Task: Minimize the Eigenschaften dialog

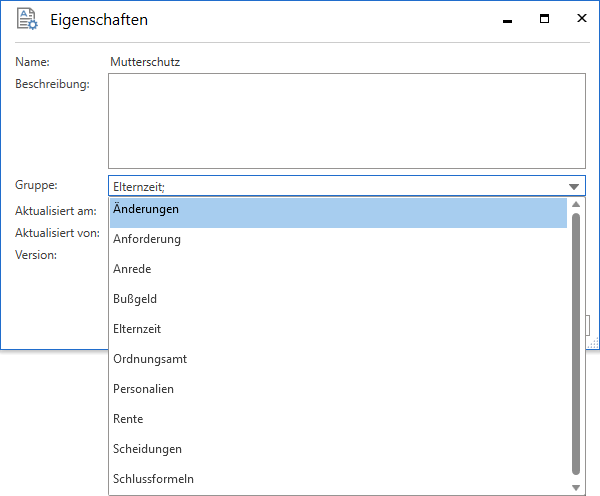Action: pos(508,19)
